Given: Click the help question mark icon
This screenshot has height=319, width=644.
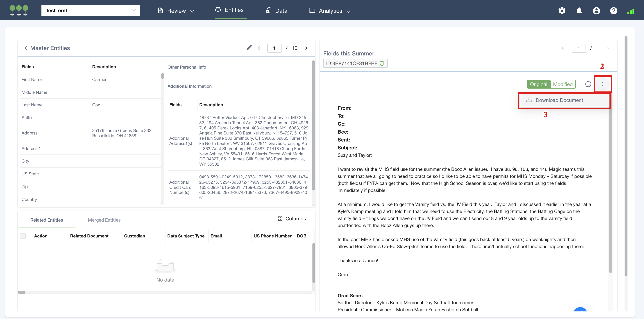Looking at the screenshot, I should pyautogui.click(x=613, y=11).
